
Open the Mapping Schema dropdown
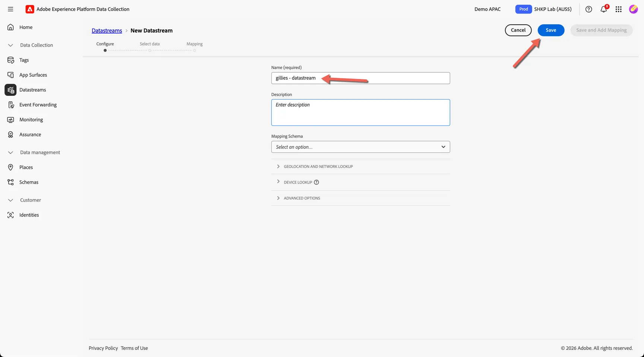pos(360,147)
